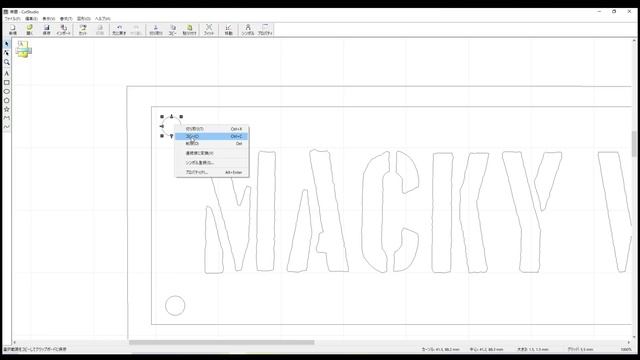Select the ellipse drawing tool
Viewport: 640px width, 360px height.
click(x=7, y=91)
